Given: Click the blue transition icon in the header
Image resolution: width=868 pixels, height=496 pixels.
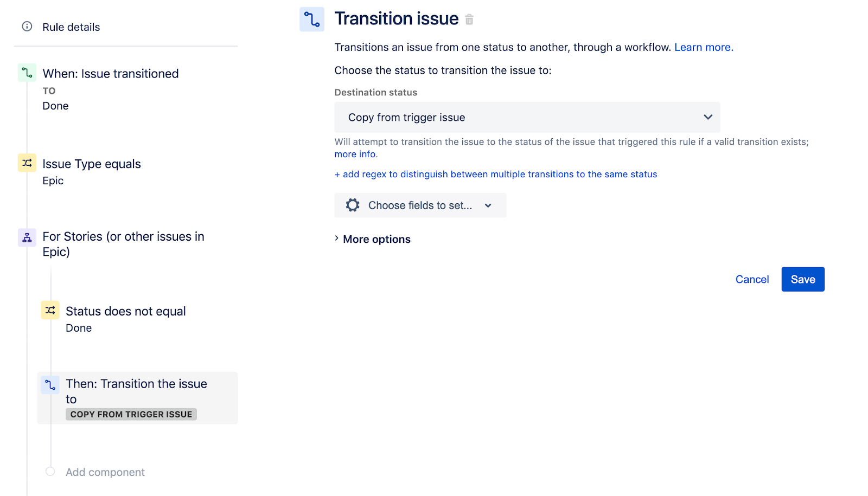Looking at the screenshot, I should (312, 18).
